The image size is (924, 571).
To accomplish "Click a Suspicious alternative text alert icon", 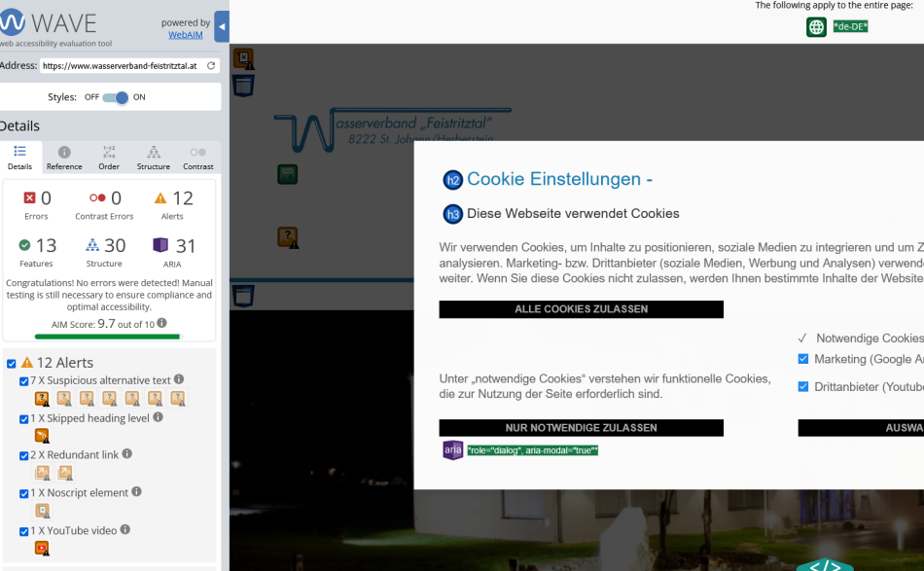I will 42,398.
